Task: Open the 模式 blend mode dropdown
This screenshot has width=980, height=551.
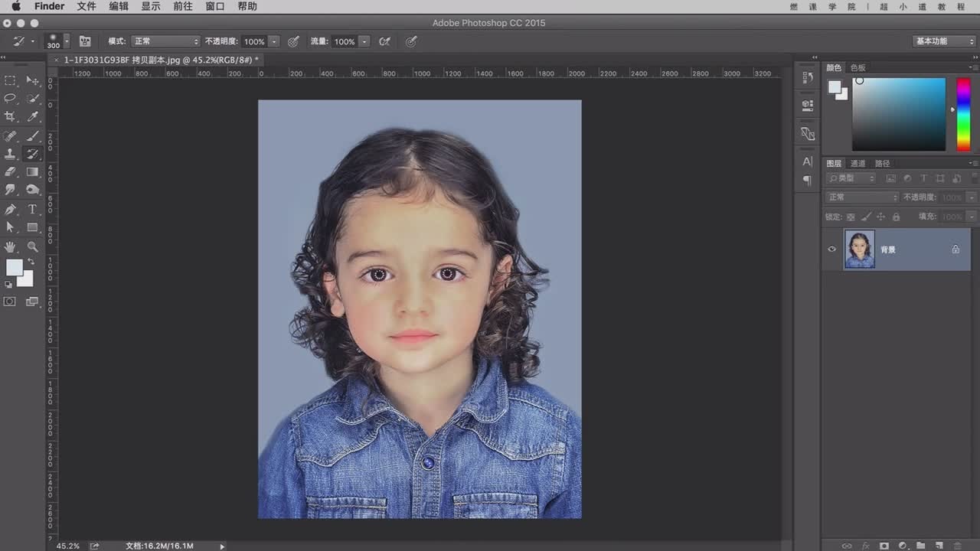Action: click(165, 41)
